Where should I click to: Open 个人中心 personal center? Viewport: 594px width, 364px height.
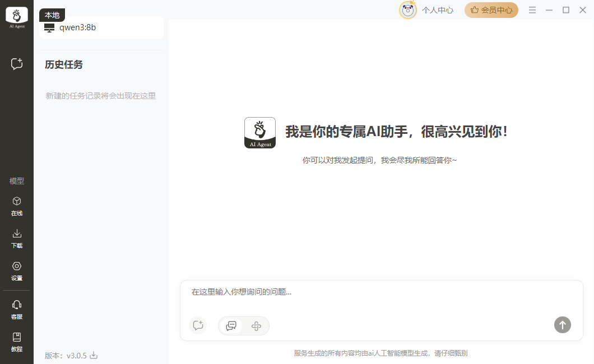(x=437, y=10)
